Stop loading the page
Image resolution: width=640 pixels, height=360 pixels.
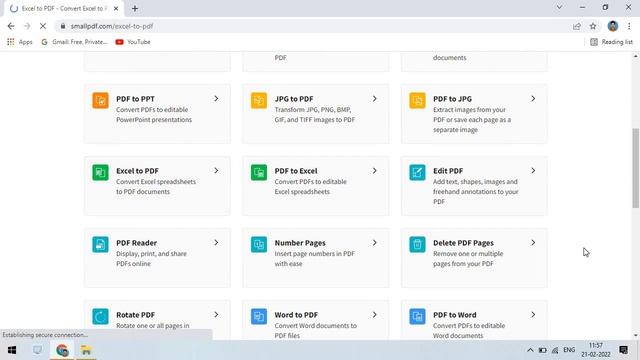(x=43, y=26)
